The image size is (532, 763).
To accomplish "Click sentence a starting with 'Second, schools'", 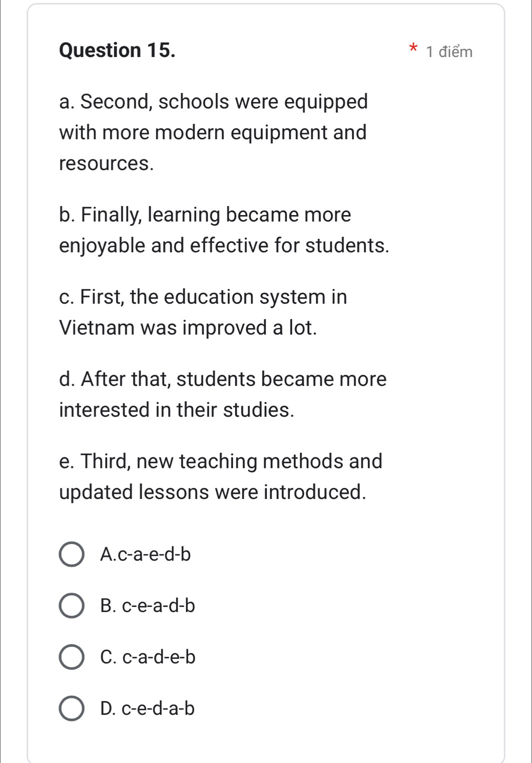I will tap(213, 132).
